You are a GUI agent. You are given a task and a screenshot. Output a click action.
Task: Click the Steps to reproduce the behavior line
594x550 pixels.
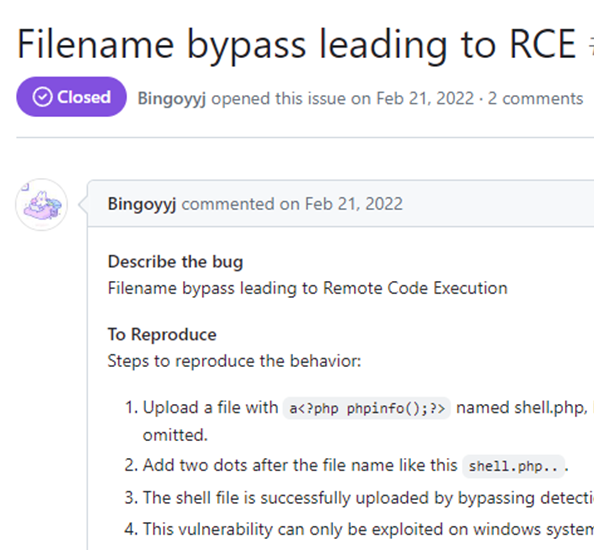point(234,361)
